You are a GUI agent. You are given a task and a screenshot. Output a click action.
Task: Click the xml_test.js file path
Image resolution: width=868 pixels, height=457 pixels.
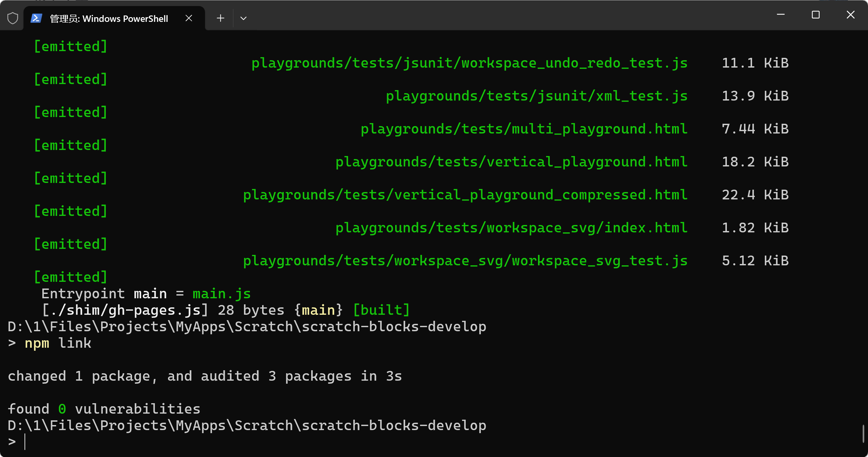pos(536,96)
